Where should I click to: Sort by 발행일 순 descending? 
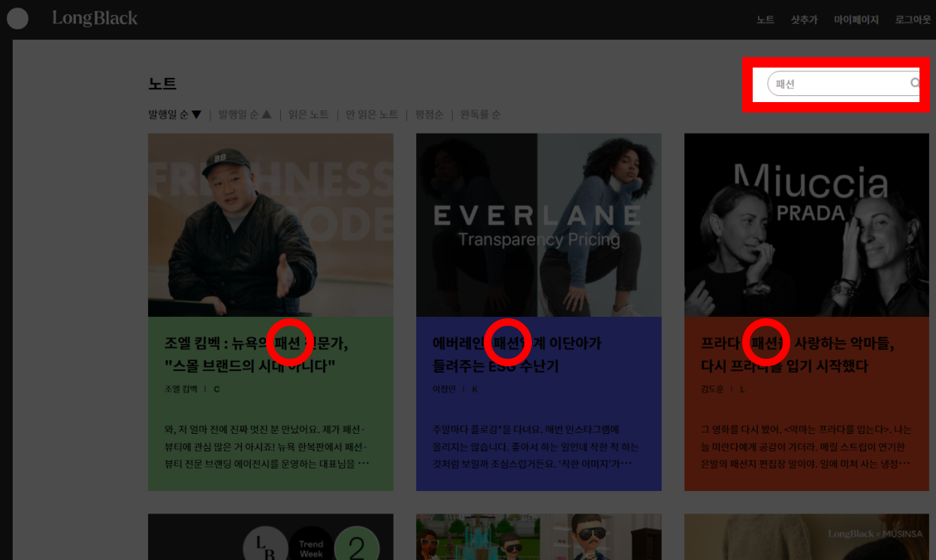click(x=174, y=115)
